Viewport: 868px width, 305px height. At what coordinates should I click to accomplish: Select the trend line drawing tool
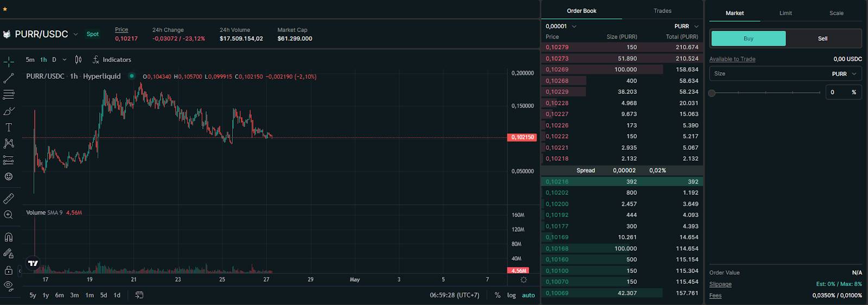9,79
